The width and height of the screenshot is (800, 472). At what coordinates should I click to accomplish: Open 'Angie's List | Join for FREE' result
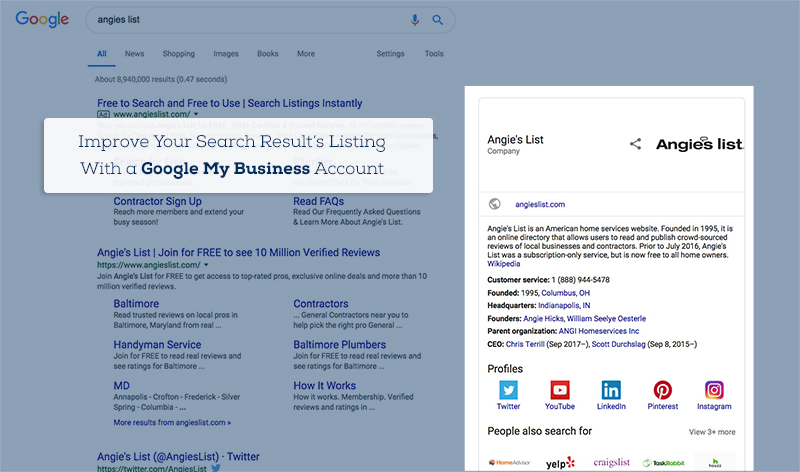(x=238, y=252)
